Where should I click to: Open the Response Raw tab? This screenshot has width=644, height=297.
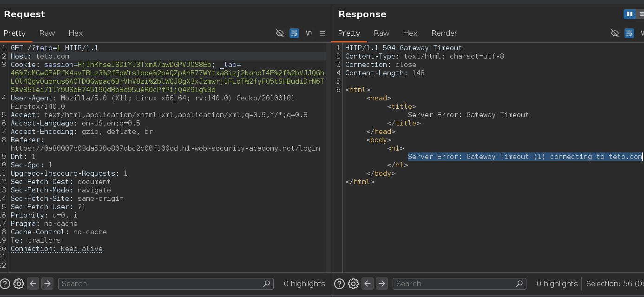click(381, 33)
